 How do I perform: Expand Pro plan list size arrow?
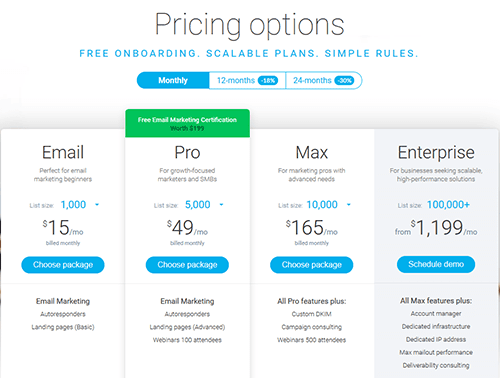click(x=221, y=205)
